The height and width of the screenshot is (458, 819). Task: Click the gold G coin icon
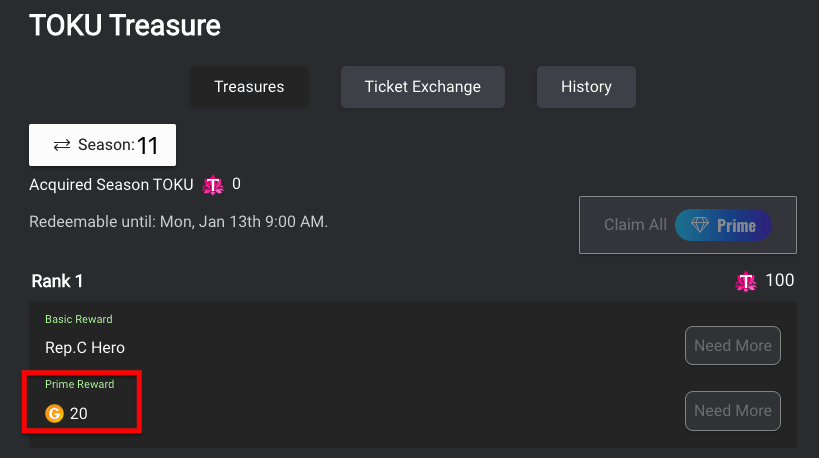[x=54, y=413]
